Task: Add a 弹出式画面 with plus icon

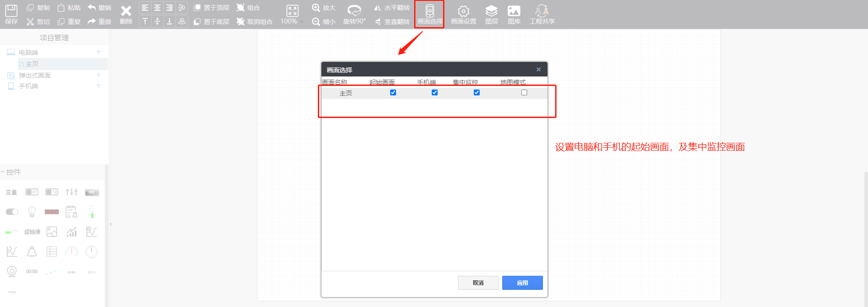Action: tap(99, 75)
